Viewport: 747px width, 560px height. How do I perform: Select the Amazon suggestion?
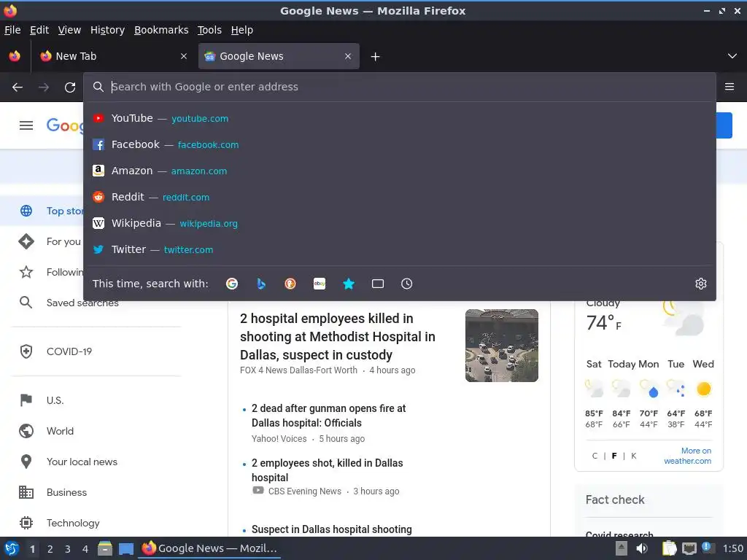(x=399, y=171)
